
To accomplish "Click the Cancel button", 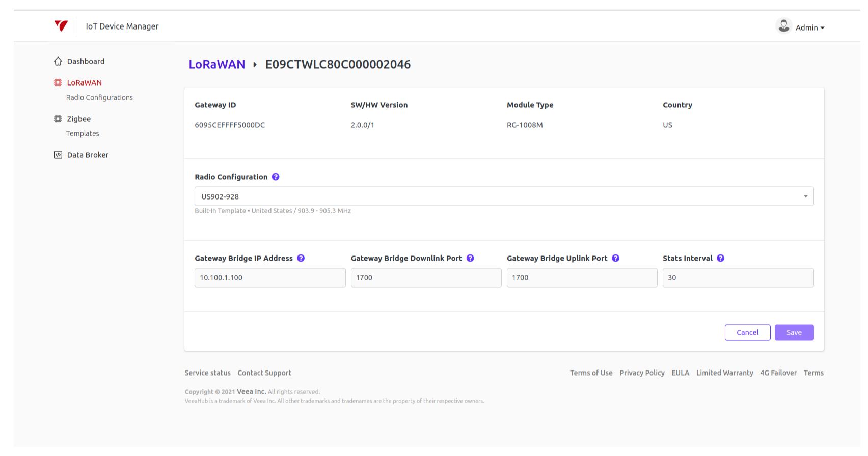I will point(748,332).
